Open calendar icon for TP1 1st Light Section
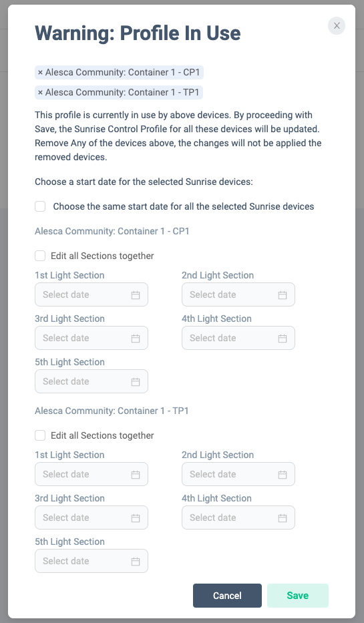The height and width of the screenshot is (623, 364). (136, 474)
